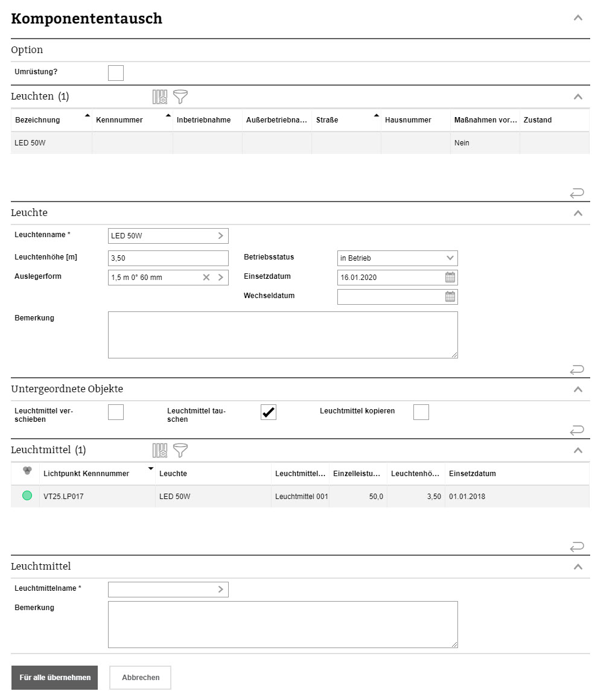Collapse the Komponententausch section
Viewport: 592px width, 700px height.
[578, 18]
